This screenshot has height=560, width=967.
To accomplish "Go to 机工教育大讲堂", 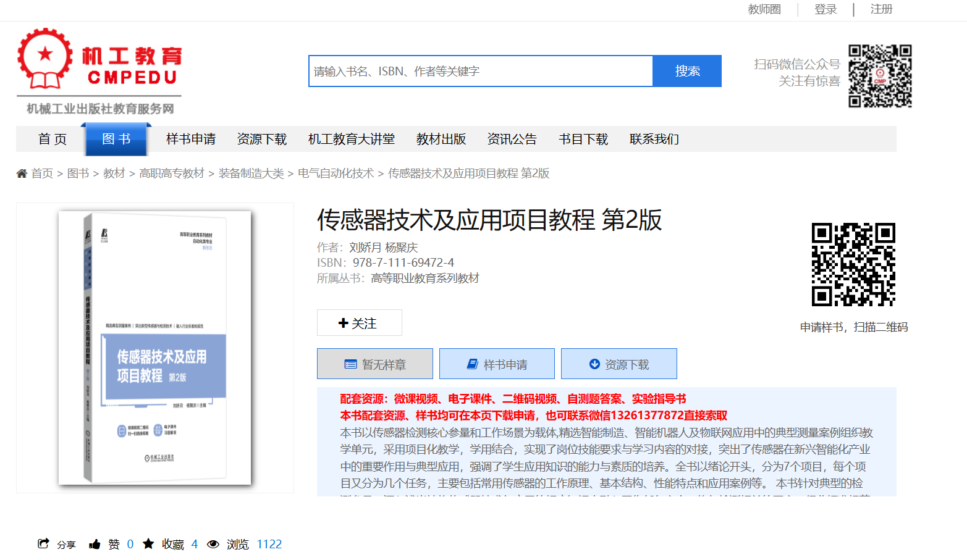I will pos(352,139).
